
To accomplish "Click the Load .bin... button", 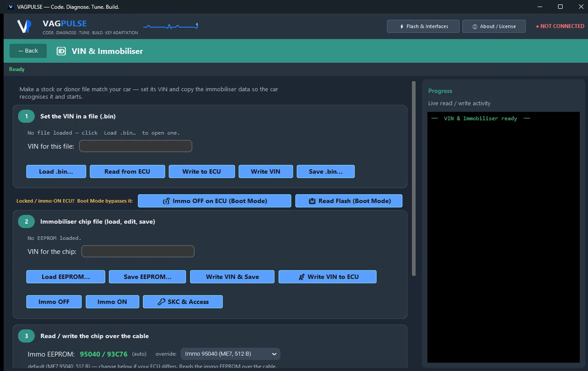I will click(x=56, y=171).
